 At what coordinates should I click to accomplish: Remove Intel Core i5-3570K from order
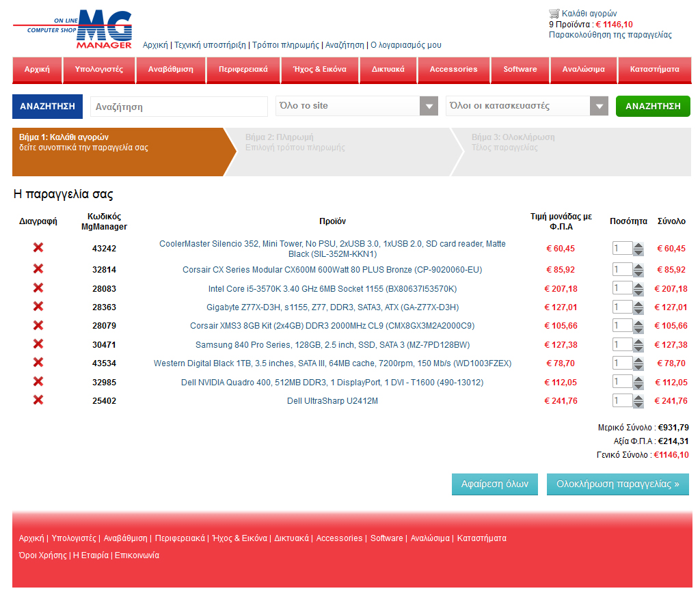(x=38, y=288)
